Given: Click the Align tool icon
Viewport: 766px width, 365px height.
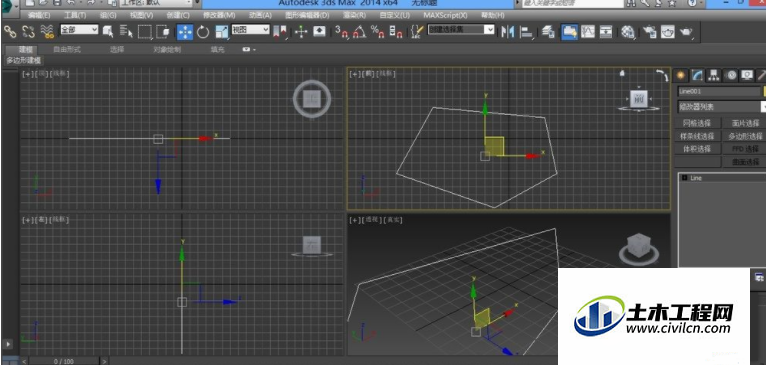Looking at the screenshot, I should click(x=527, y=32).
